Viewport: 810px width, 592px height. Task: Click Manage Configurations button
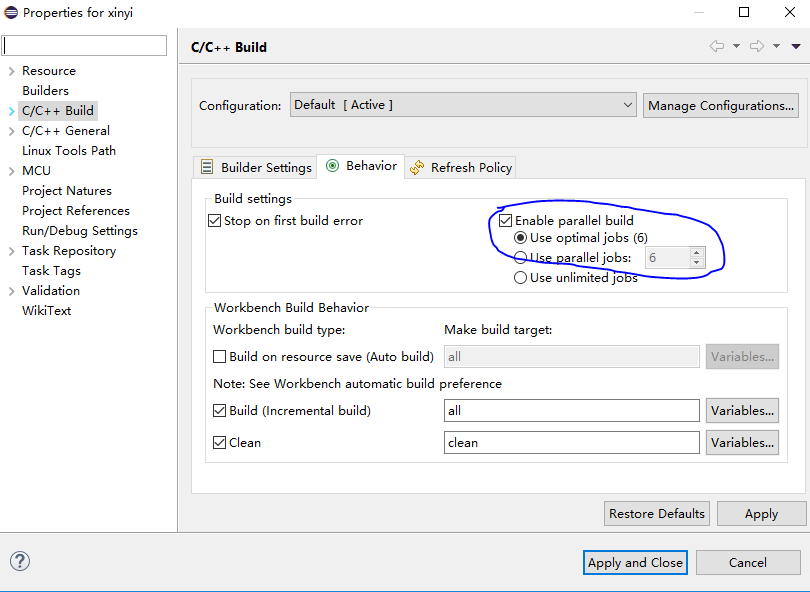point(721,106)
